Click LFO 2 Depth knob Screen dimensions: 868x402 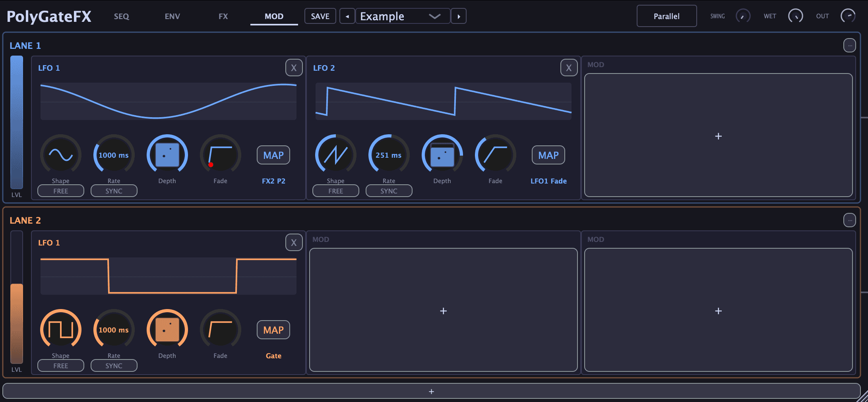(x=442, y=155)
